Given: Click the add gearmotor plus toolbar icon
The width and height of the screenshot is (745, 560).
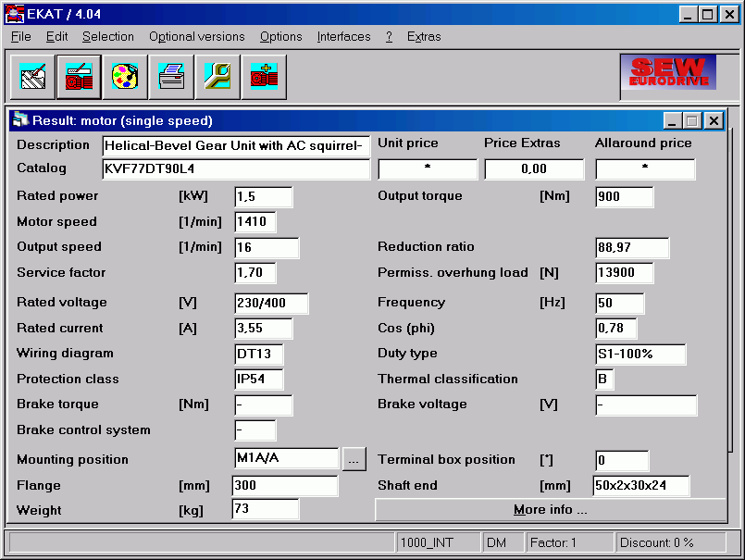Looking at the screenshot, I should (264, 77).
